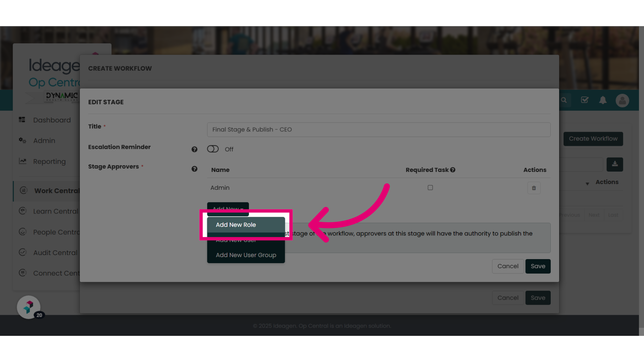Screen dimensions: 644x362
Task: Open the Escalation Reminder help icon
Action: click(194, 149)
